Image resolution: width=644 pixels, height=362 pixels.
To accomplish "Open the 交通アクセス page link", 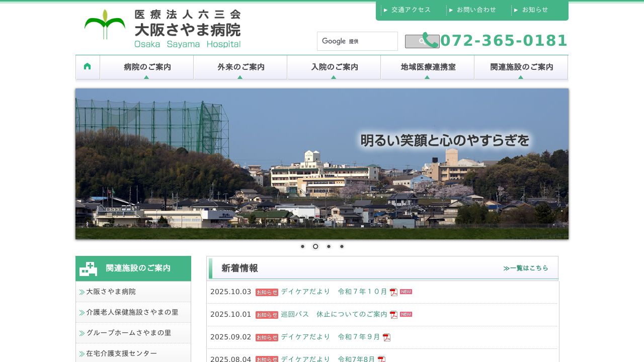I will coord(410,10).
